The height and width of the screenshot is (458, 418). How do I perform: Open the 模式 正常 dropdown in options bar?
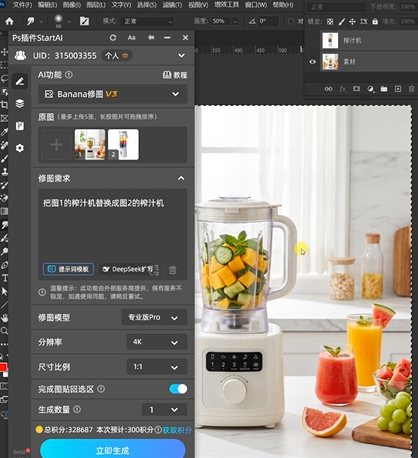(x=147, y=21)
